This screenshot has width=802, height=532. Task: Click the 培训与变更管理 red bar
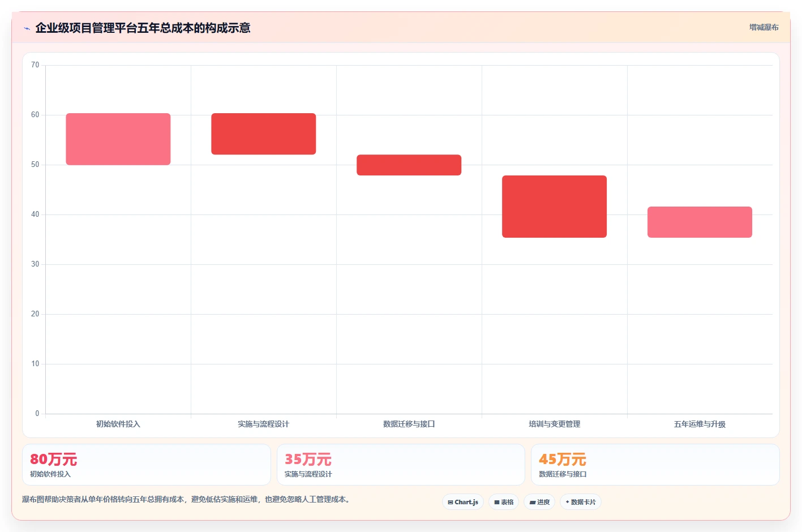coord(555,207)
